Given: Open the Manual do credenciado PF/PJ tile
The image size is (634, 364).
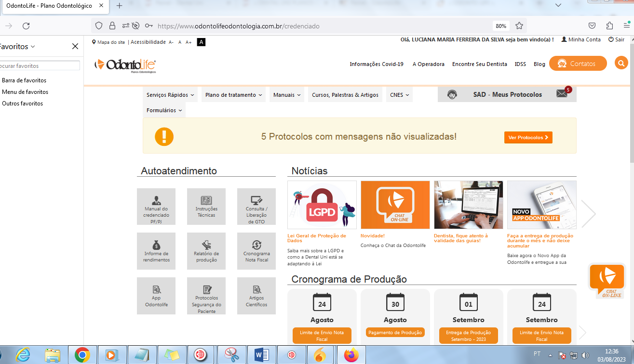Looking at the screenshot, I should [156, 207].
